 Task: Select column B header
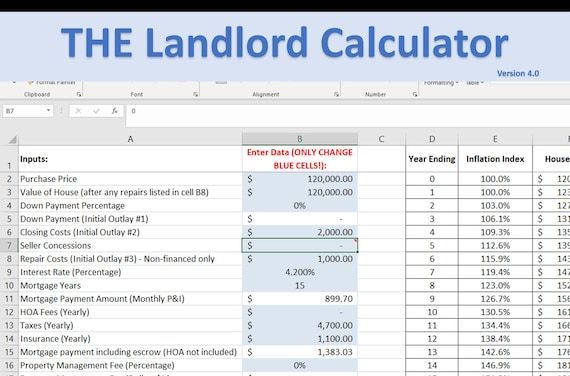(x=300, y=139)
